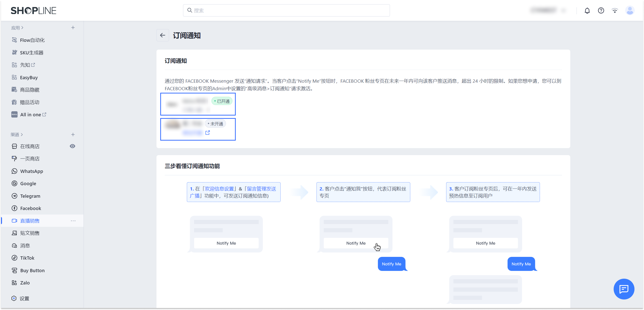Open more options for 直播销售

73,221
